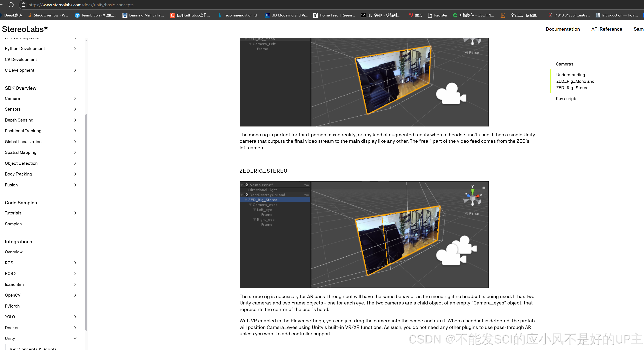The image size is (644, 350).
Task: Click the site security lock icon
Action: pos(23,5)
